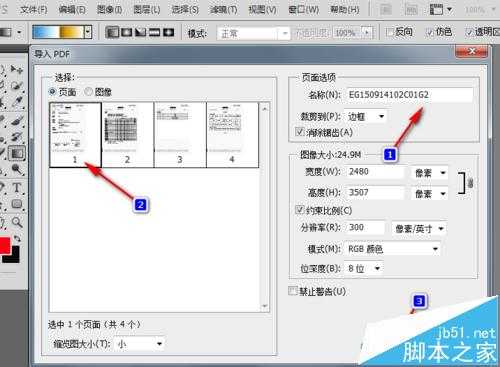
Task: Click the gradient preview swatch to edit
Action: (x=59, y=32)
